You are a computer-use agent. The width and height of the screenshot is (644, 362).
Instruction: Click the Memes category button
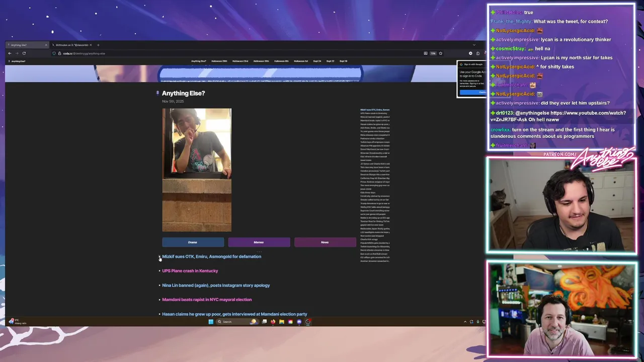pyautogui.click(x=259, y=242)
